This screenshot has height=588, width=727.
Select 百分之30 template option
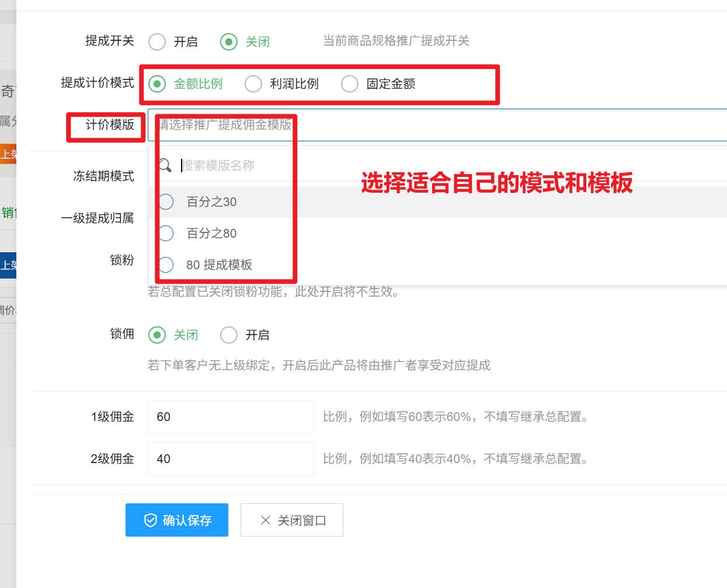(211, 202)
